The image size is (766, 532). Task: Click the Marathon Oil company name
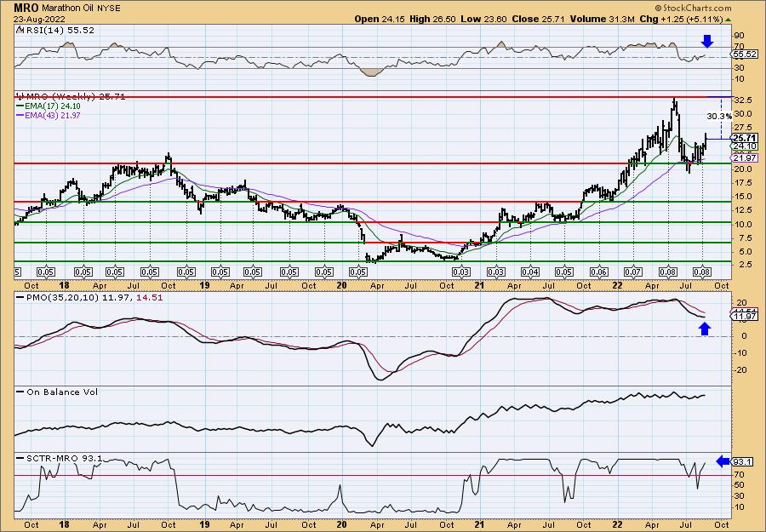[x=67, y=9]
